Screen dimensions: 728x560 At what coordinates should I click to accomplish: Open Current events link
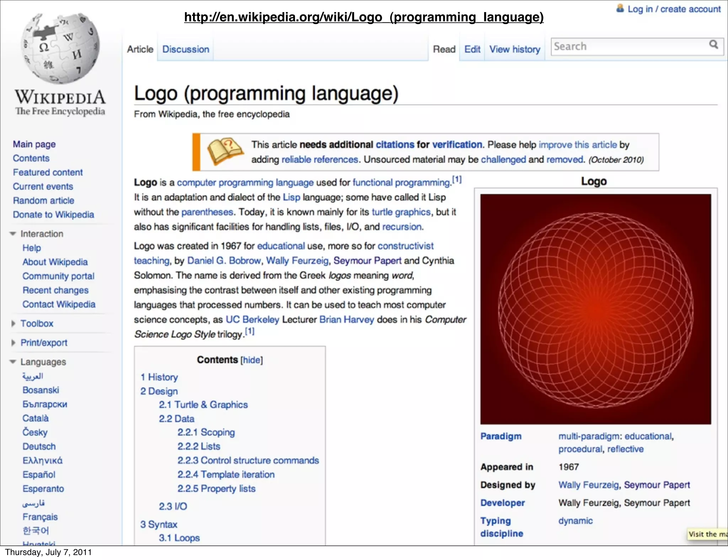[43, 187]
